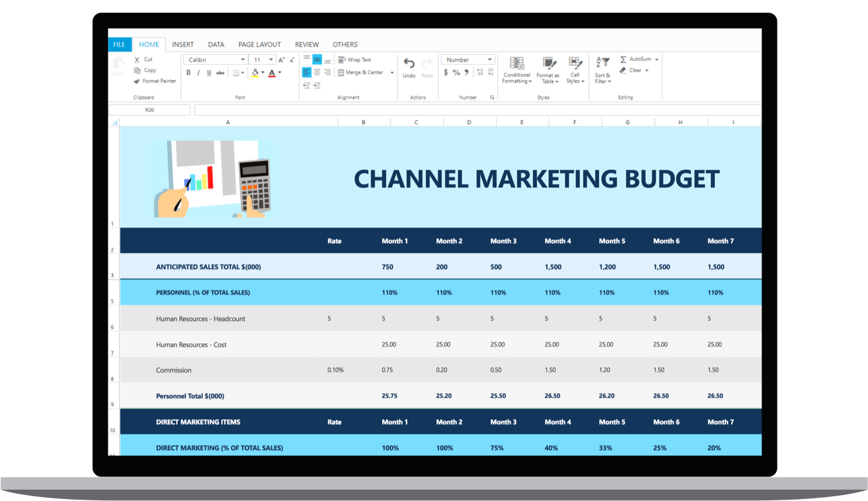Open the font name dropdown
868x501 pixels.
pyautogui.click(x=243, y=59)
